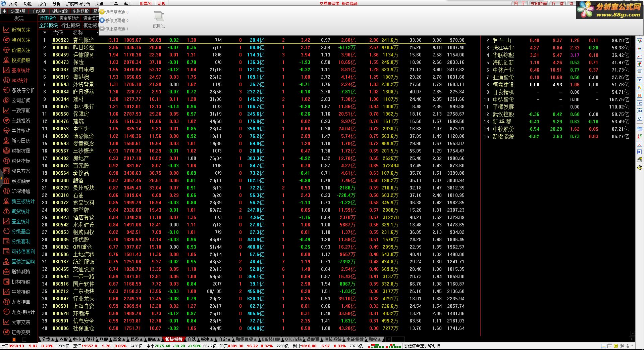Expand A股 bottom tab dropdown
This screenshot has width=644, height=350.
(x=64, y=339)
